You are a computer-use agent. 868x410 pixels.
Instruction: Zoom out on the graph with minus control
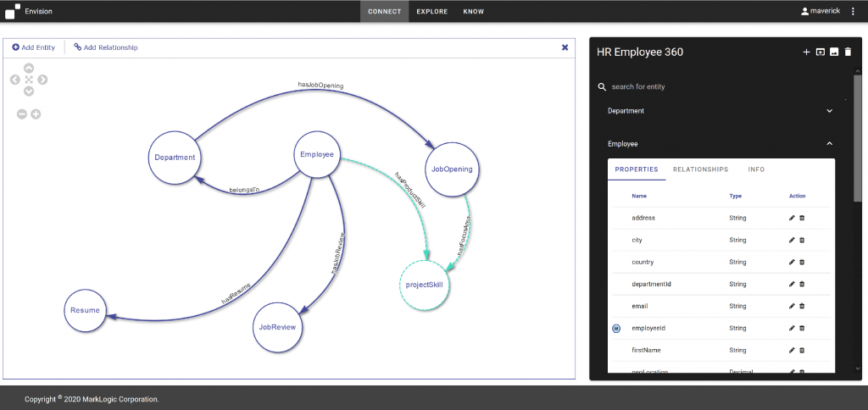tap(22, 114)
